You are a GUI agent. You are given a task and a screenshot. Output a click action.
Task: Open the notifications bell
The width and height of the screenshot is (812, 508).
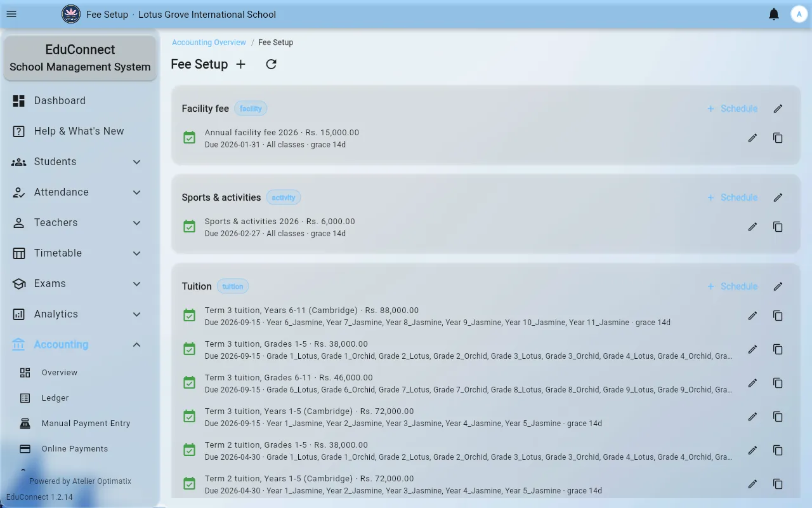pos(774,14)
